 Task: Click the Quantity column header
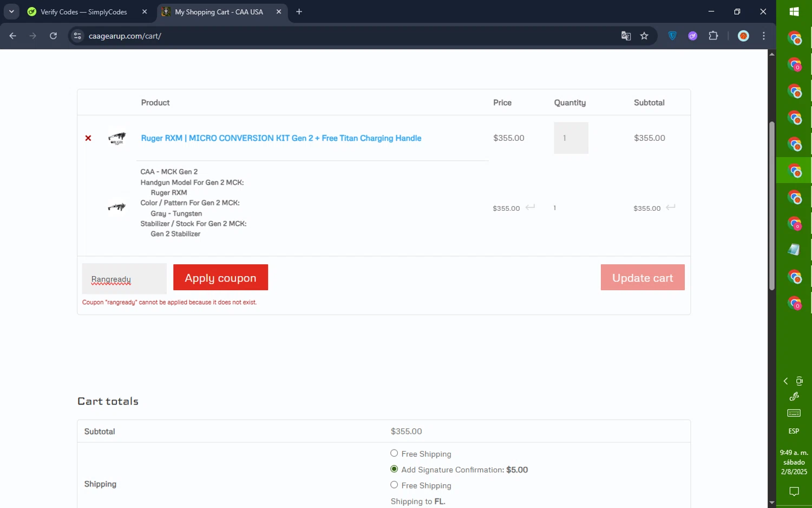570,102
